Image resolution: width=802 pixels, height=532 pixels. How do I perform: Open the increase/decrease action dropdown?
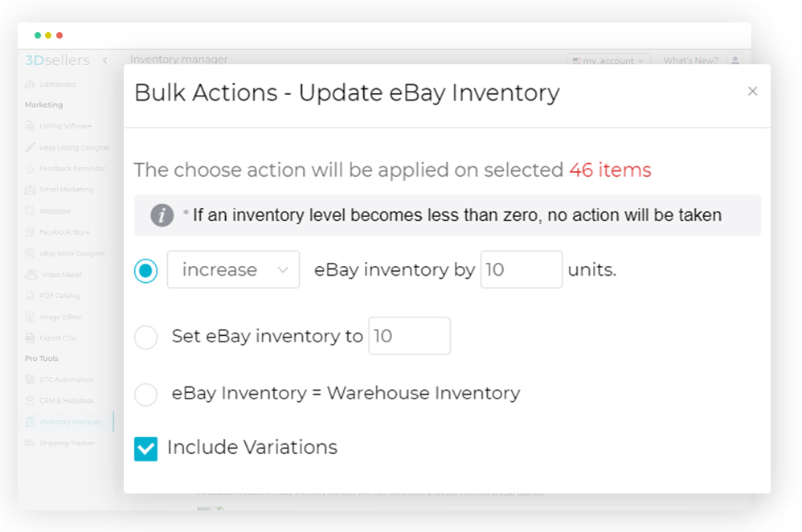click(233, 269)
